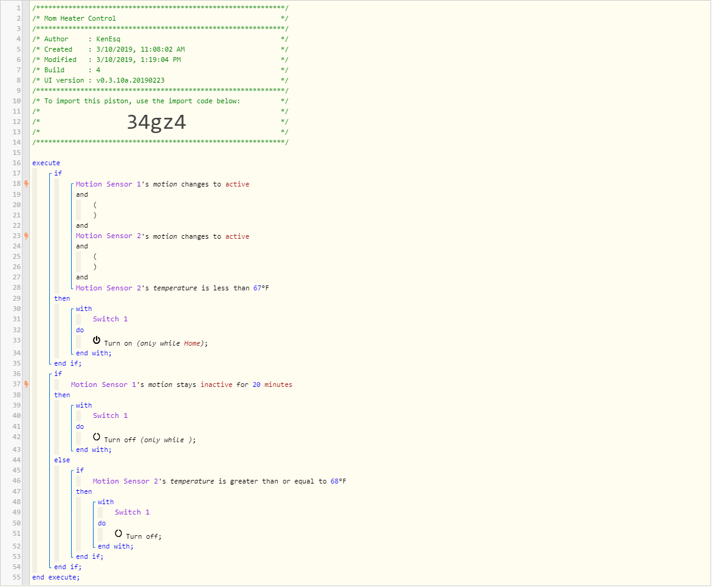Click the with keyword on line 39

pos(84,406)
